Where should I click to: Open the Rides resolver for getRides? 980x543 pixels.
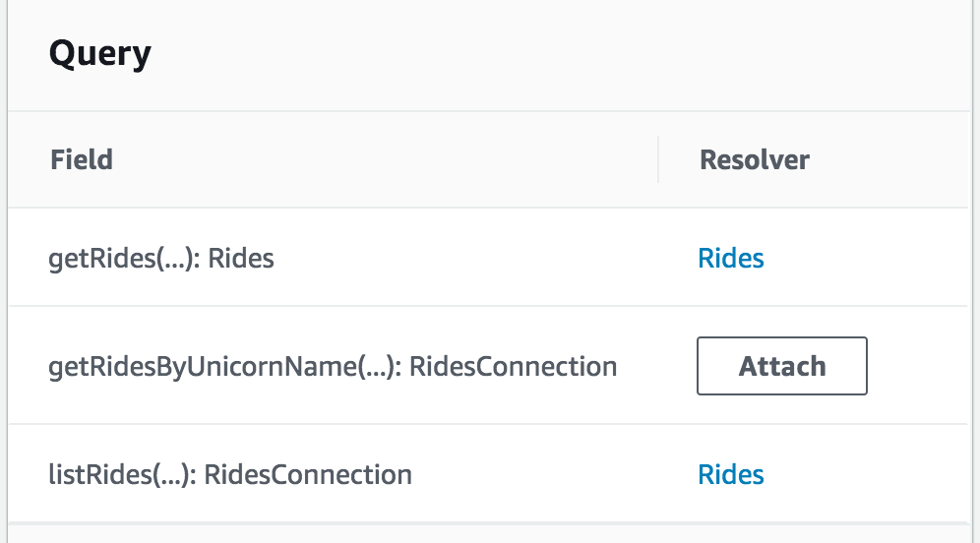(731, 258)
